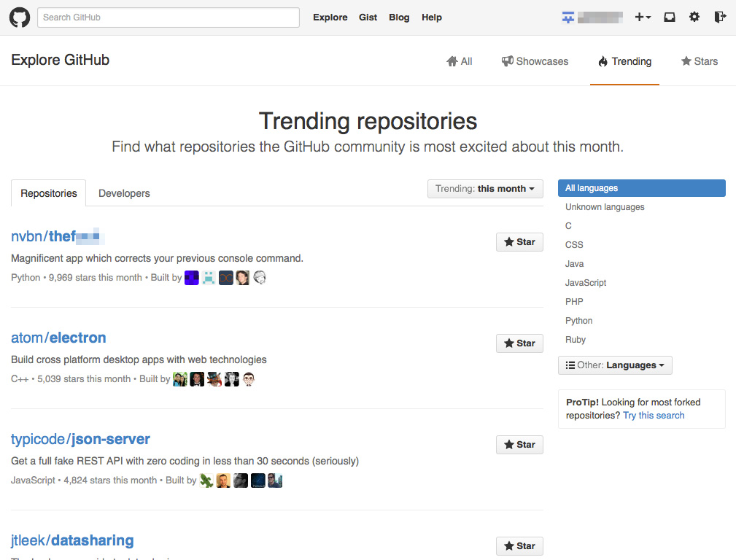
Task: Click the sign out icon
Action: [720, 17]
